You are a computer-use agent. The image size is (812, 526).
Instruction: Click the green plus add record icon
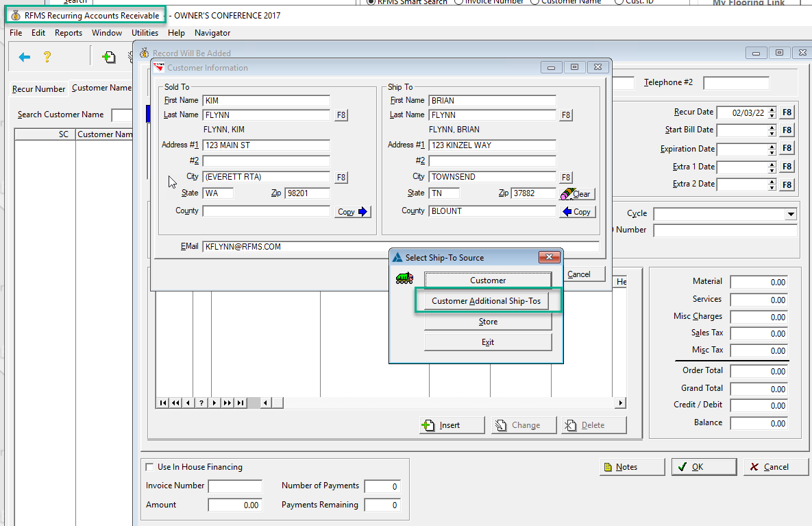pyautogui.click(x=108, y=57)
